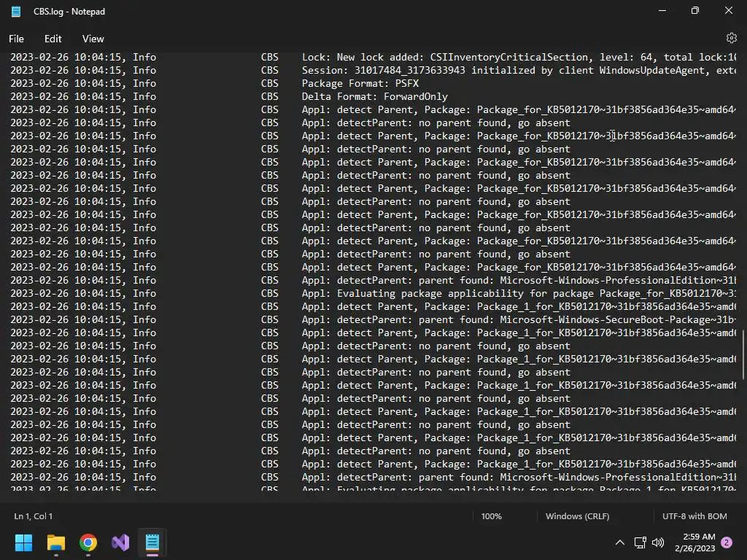
Task: Select the Notepad taskbar icon
Action: (x=152, y=542)
